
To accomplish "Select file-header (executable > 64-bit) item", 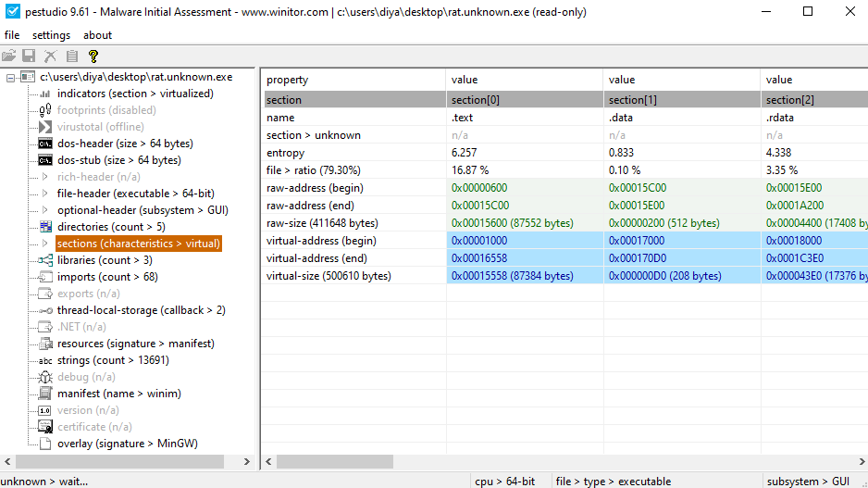I will (136, 194).
